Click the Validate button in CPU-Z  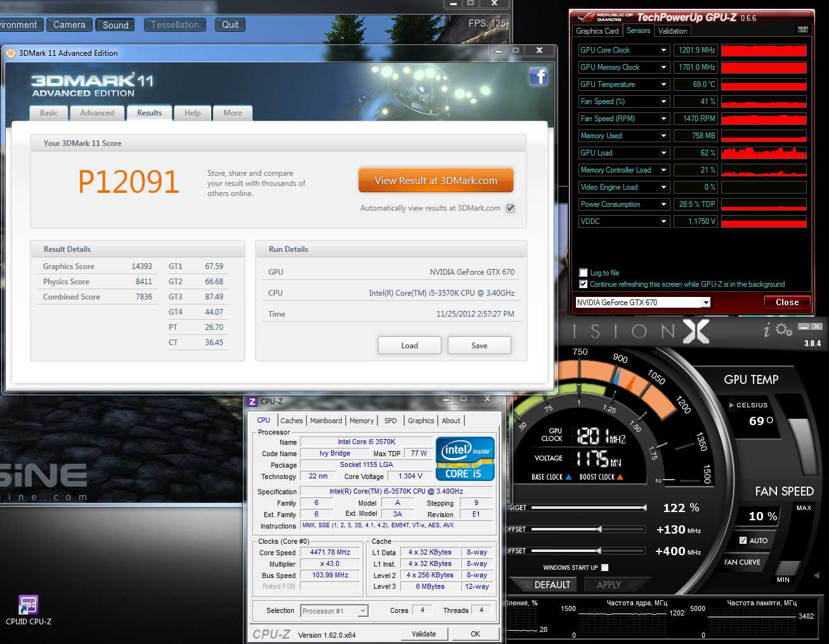[424, 634]
